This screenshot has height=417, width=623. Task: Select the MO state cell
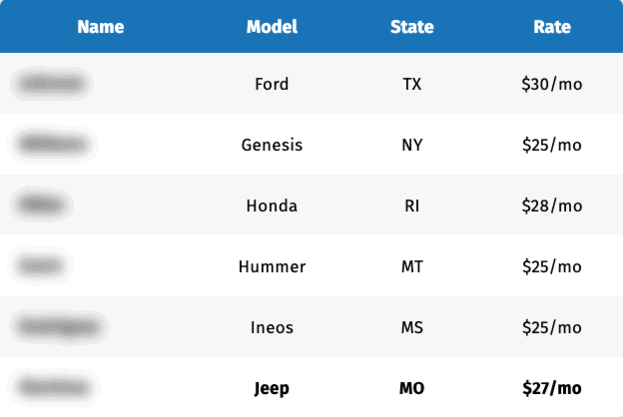(412, 388)
